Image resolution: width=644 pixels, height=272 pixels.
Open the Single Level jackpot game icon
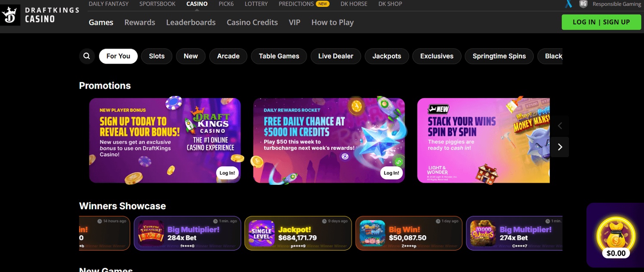(261, 233)
